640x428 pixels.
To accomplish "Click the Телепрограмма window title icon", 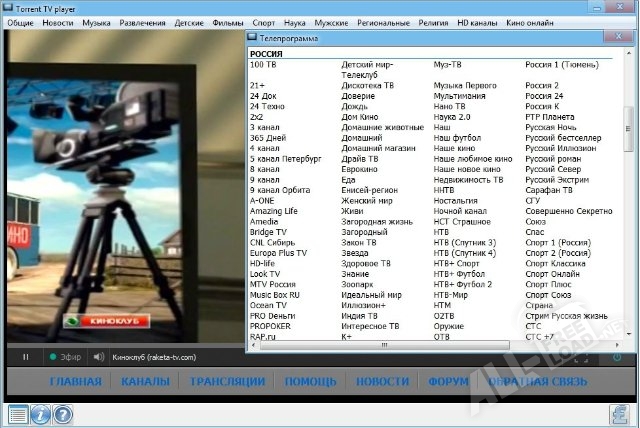I will point(253,38).
